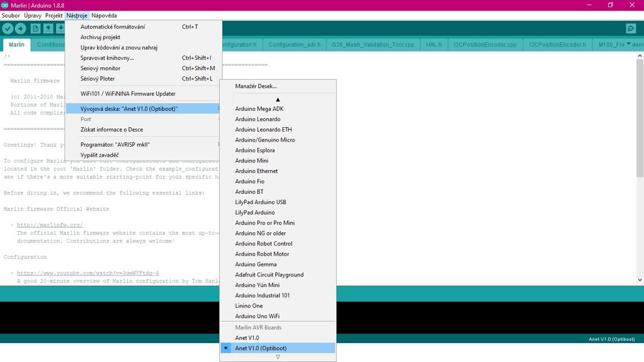
Task: Open Seriový monitor menu entry
Action: 144,68
